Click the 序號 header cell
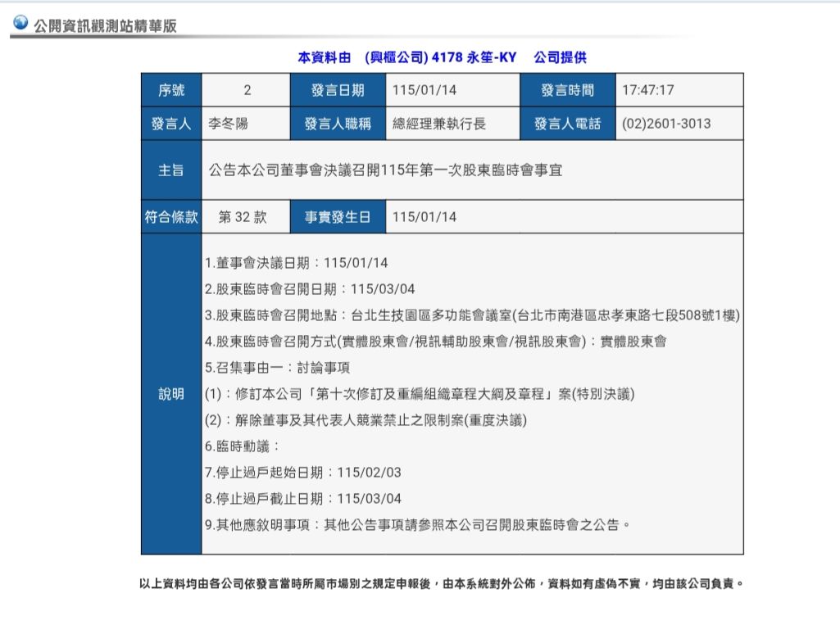This screenshot has width=840, height=643. [x=171, y=90]
